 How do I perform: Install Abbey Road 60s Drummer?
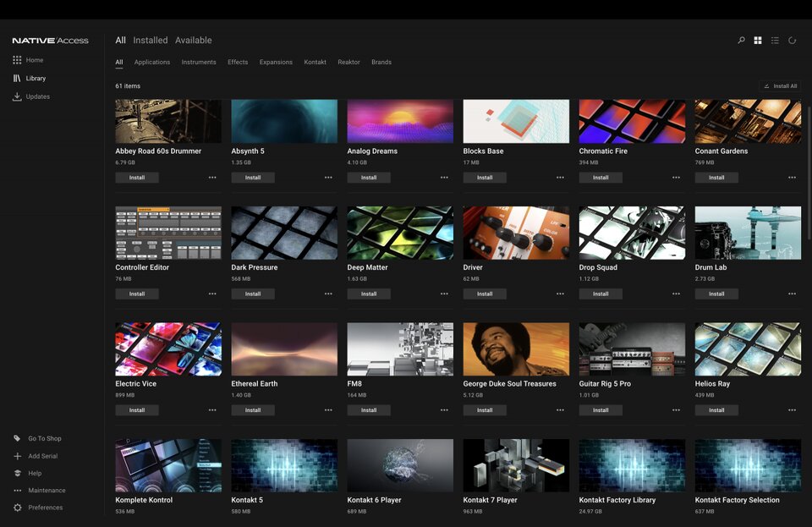tap(137, 178)
